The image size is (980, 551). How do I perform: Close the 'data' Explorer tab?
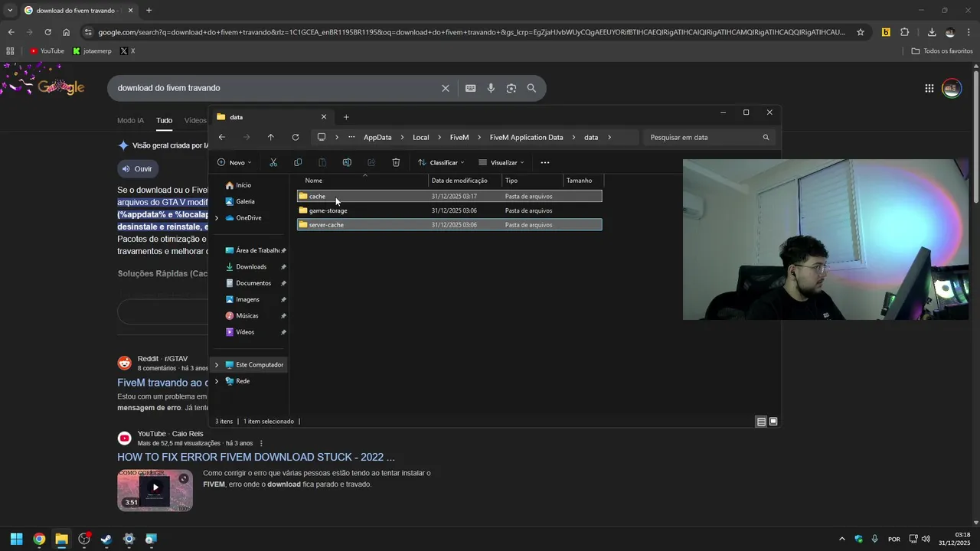point(324,117)
